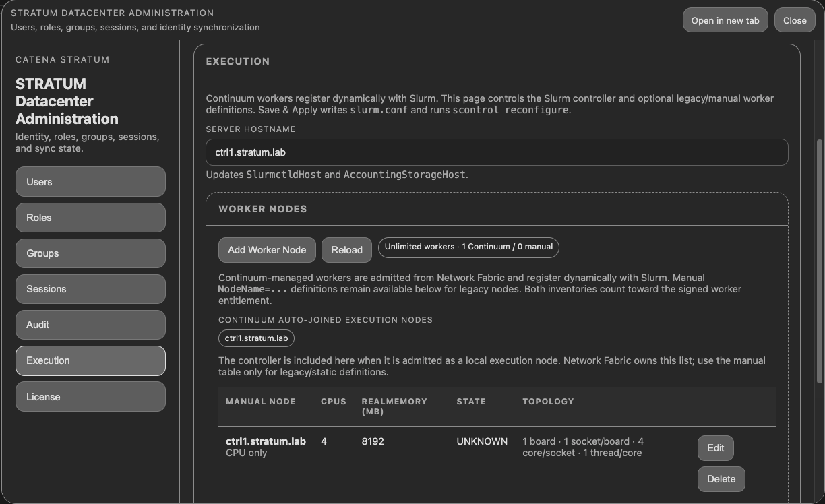The width and height of the screenshot is (825, 504).
Task: Click the REALMEMORY (MB) column header
Action: point(394,406)
